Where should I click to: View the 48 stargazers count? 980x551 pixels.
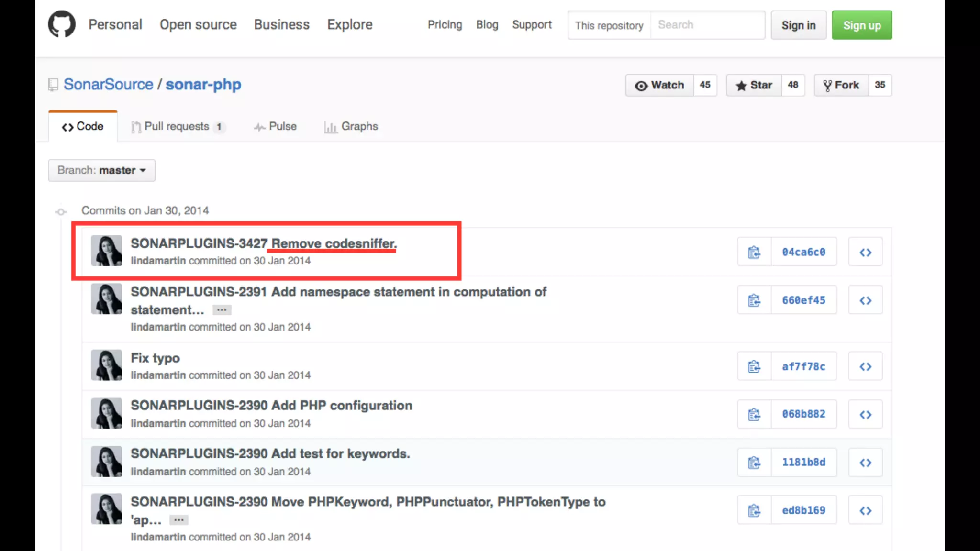793,85
